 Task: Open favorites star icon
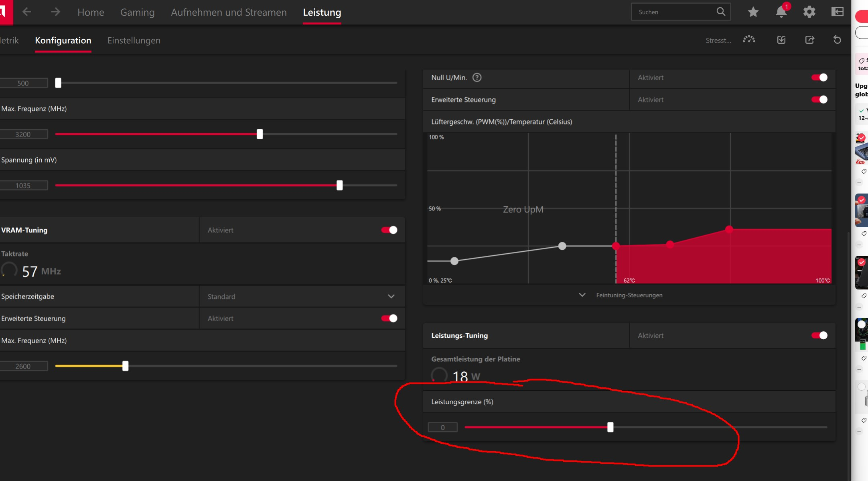pos(753,12)
